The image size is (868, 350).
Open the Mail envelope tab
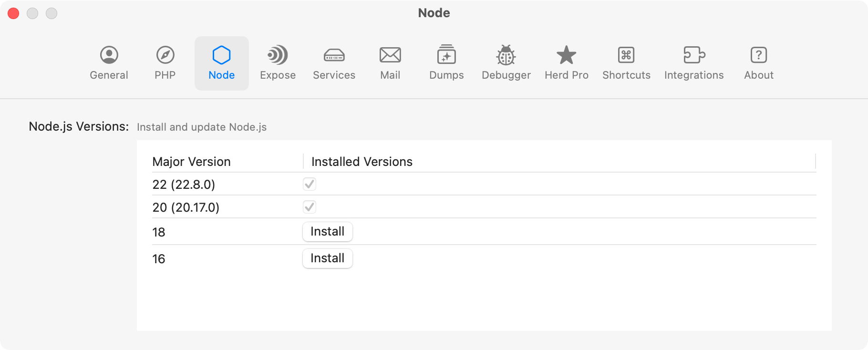(x=390, y=63)
